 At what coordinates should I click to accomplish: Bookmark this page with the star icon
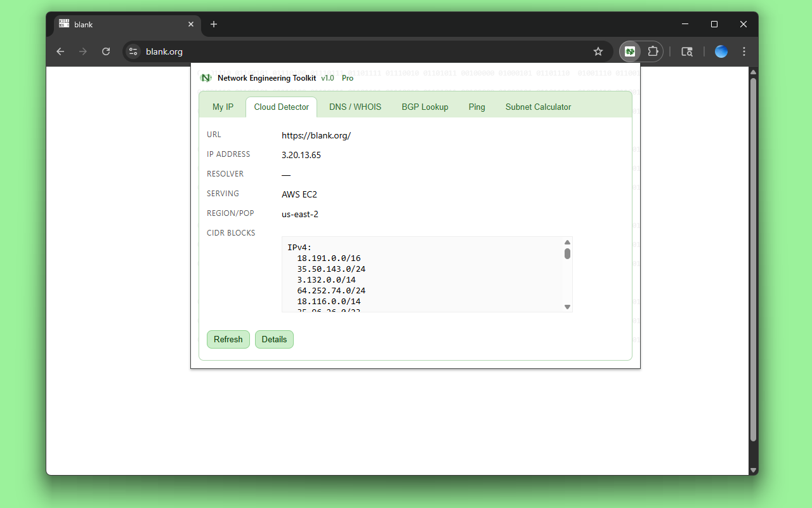[x=598, y=51]
